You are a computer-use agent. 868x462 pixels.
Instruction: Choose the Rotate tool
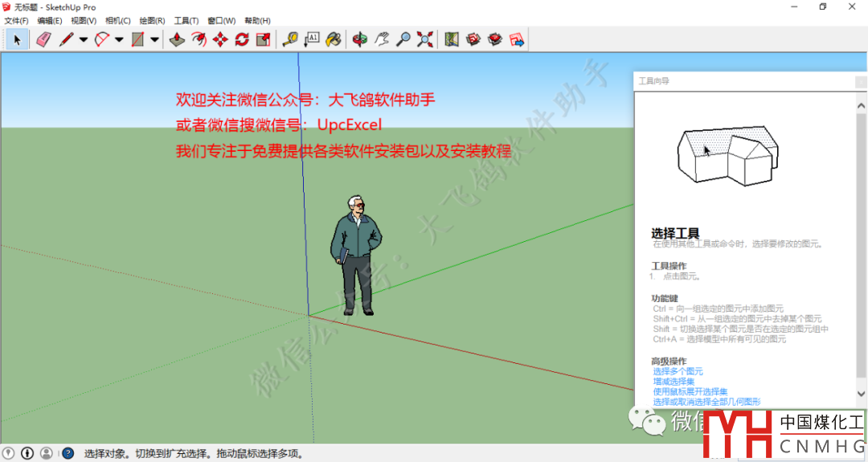click(241, 39)
